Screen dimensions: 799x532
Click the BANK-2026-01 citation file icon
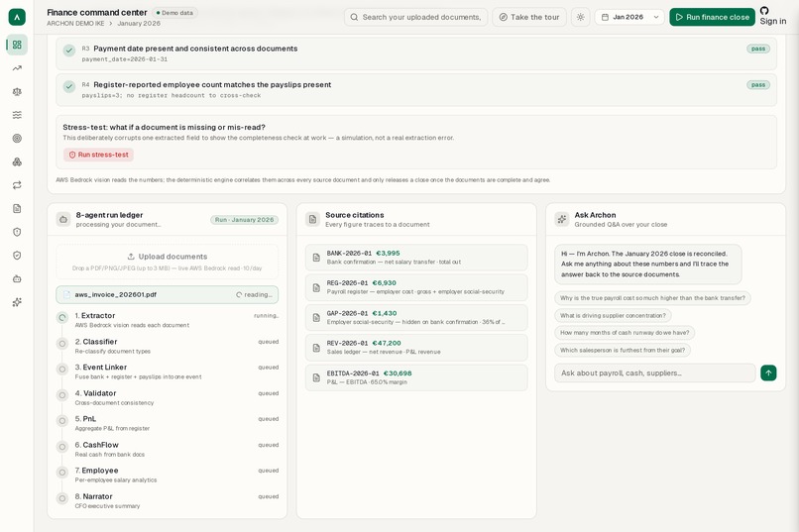click(316, 258)
